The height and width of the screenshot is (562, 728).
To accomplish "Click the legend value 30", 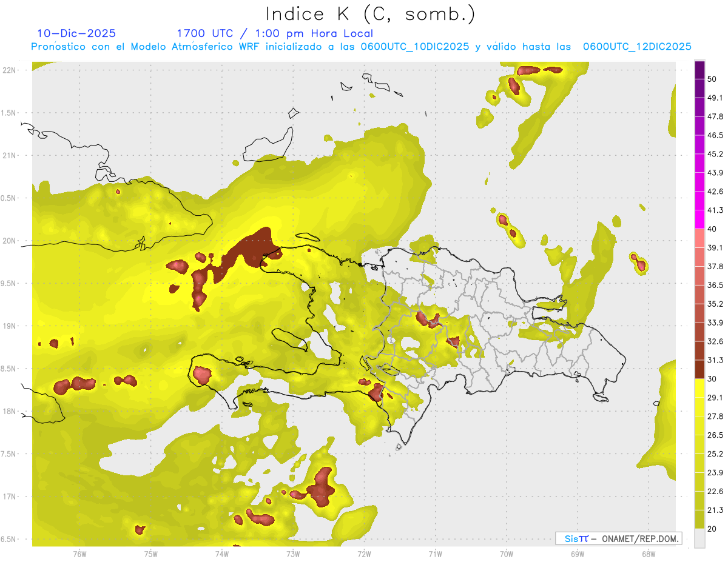I will pyautogui.click(x=713, y=379).
